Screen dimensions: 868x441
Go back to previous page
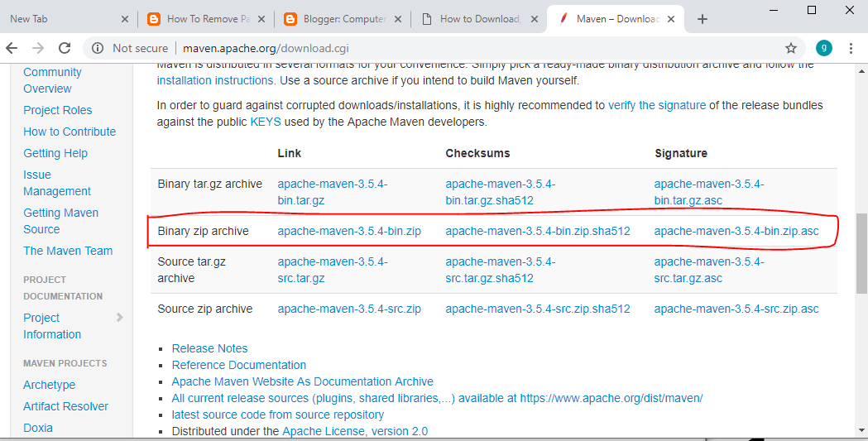[12, 48]
